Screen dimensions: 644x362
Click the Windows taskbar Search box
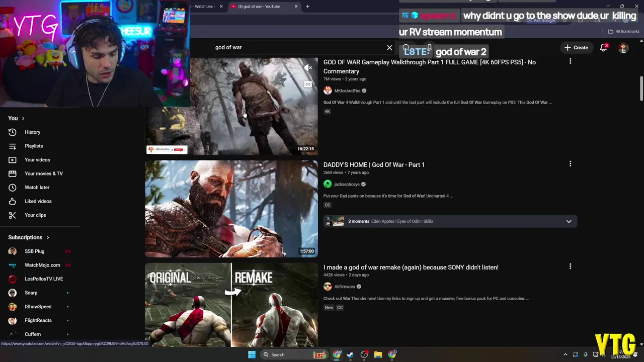(x=294, y=354)
